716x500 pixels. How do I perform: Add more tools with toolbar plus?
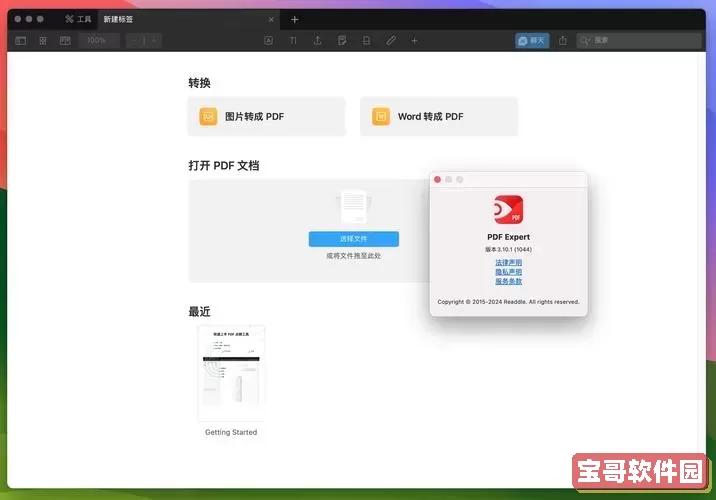[x=415, y=41]
